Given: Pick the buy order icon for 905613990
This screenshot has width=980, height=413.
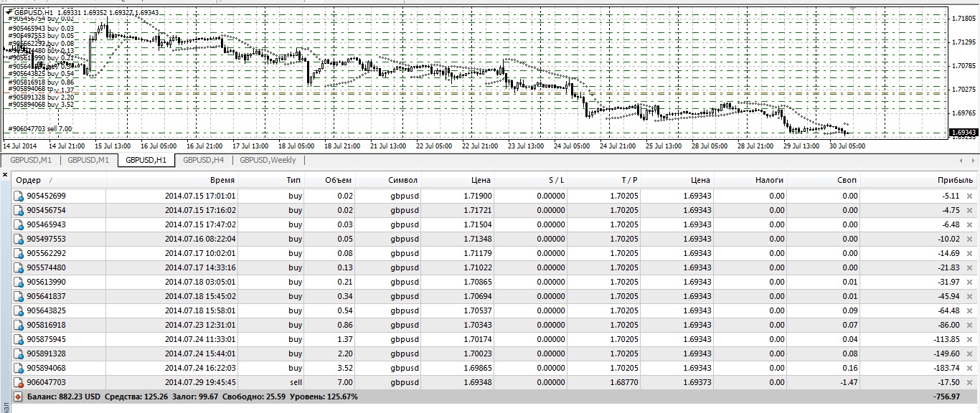Looking at the screenshot, I should tap(19, 282).
